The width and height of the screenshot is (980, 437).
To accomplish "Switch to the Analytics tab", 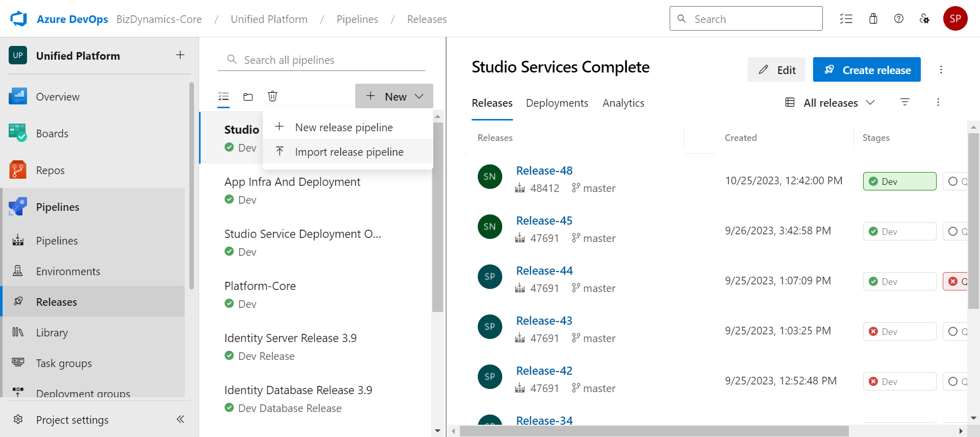I will pos(623,103).
